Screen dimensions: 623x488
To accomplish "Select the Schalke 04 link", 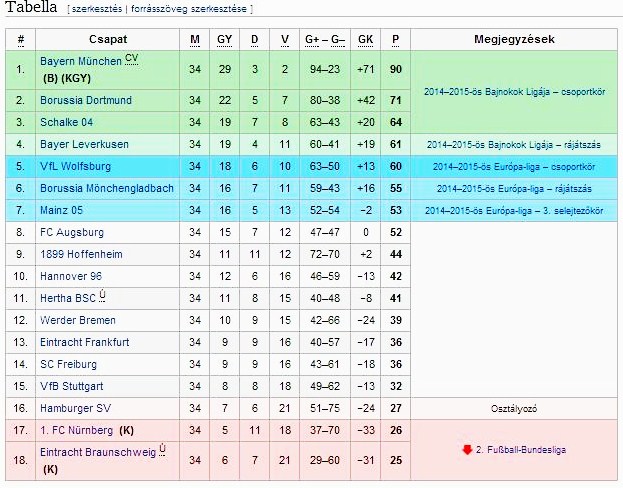I will tap(67, 122).
